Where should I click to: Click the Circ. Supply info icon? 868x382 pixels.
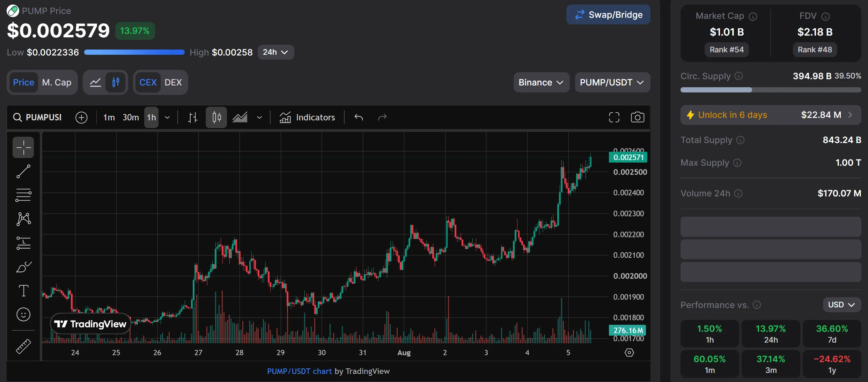point(738,76)
